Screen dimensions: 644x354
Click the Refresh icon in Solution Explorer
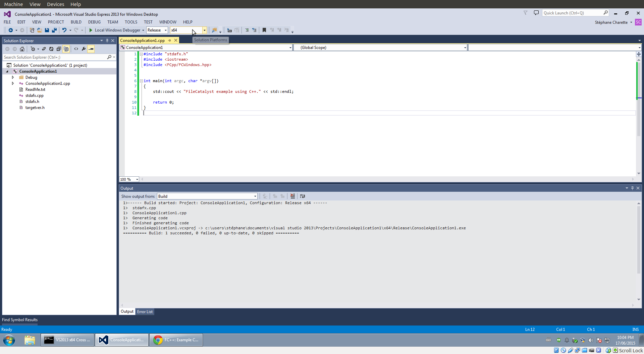tap(51, 49)
